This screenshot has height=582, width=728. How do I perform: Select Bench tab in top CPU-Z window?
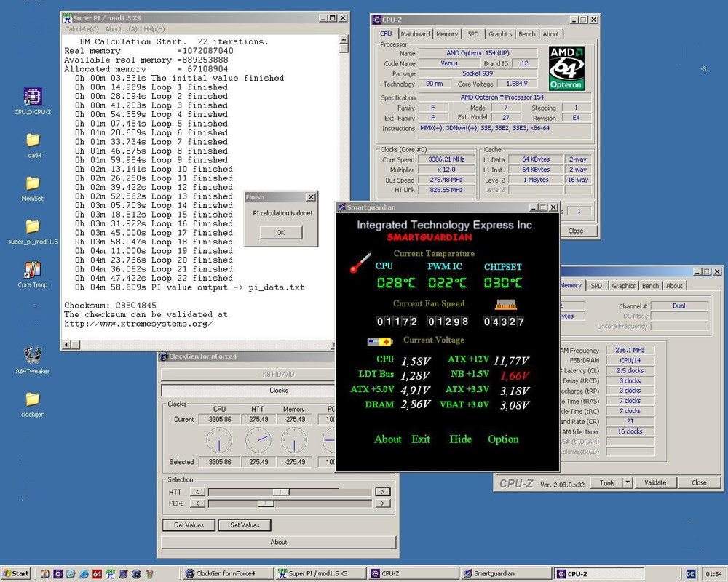click(x=527, y=34)
